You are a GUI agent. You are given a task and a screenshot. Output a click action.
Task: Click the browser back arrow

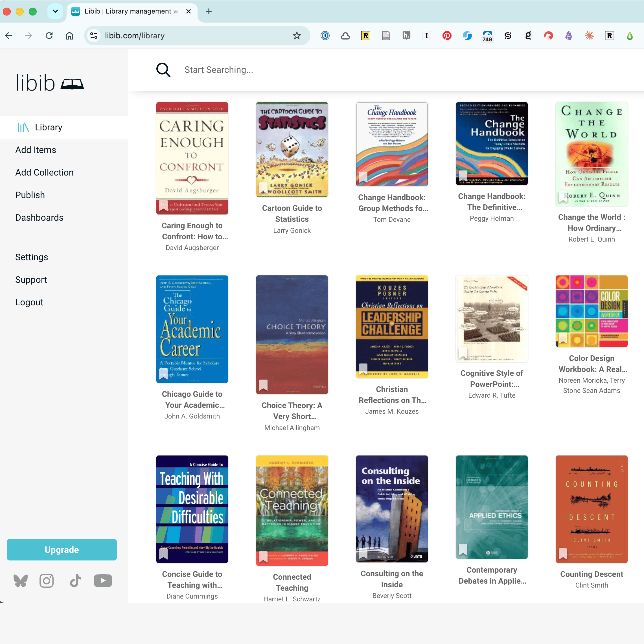9,36
